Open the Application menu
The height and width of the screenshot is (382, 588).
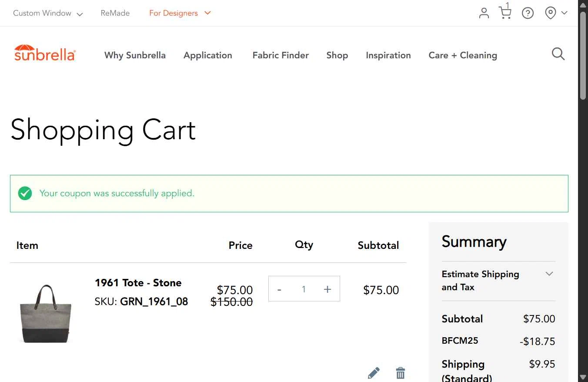pyautogui.click(x=208, y=55)
